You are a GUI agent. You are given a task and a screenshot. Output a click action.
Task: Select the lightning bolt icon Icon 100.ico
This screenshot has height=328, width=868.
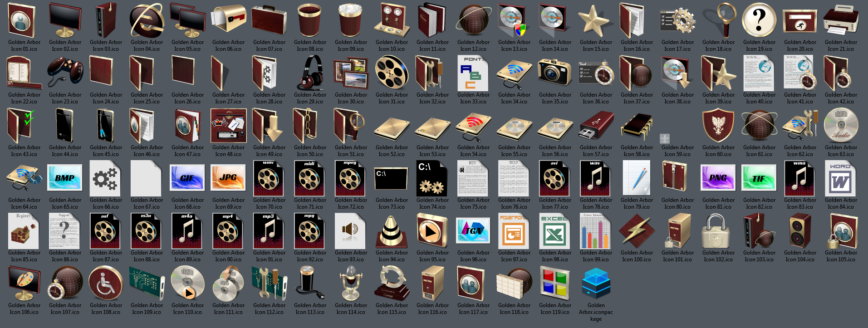(637, 231)
